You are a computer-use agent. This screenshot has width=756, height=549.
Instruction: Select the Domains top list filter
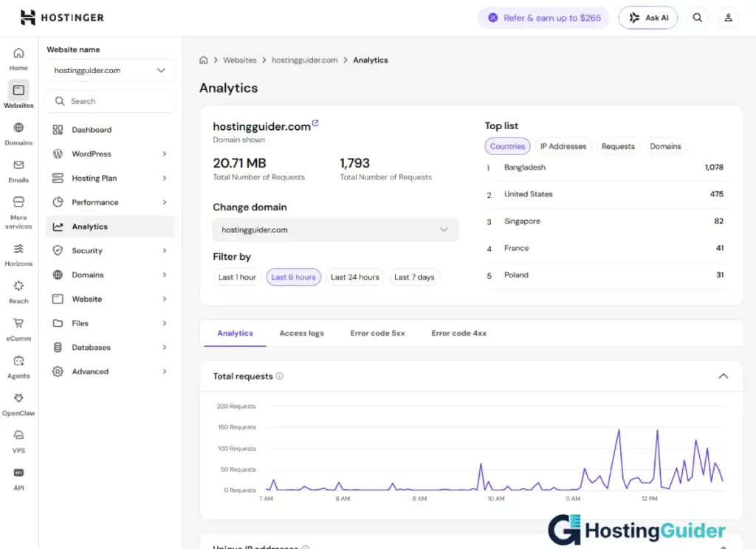point(665,146)
